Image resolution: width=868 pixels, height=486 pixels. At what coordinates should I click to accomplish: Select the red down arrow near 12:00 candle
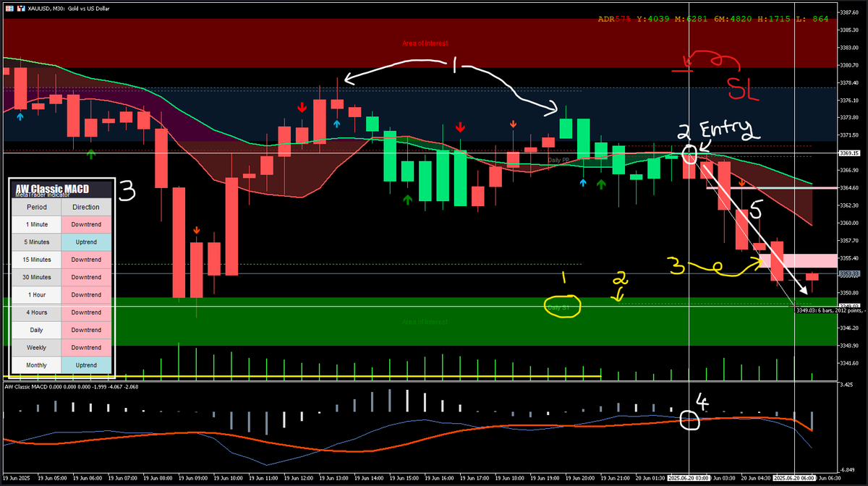302,108
